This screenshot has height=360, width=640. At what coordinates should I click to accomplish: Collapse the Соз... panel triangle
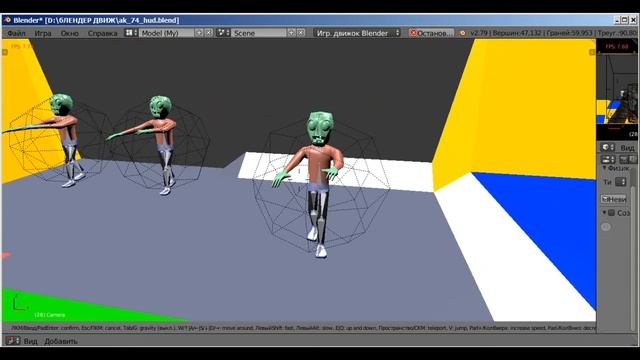[604, 213]
